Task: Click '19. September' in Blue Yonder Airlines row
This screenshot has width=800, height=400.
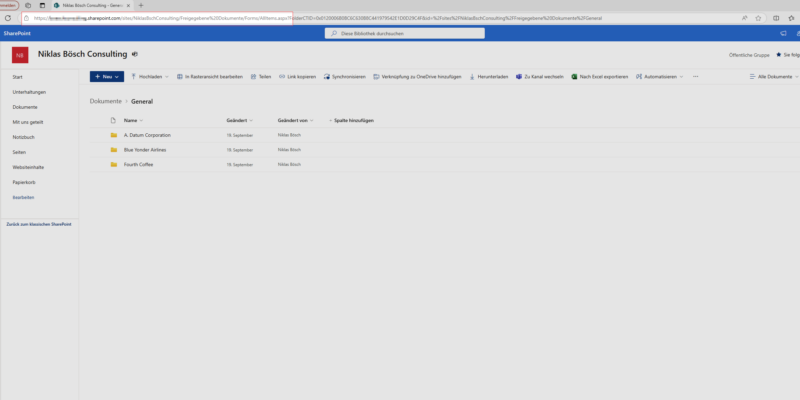Action: pyautogui.click(x=240, y=150)
